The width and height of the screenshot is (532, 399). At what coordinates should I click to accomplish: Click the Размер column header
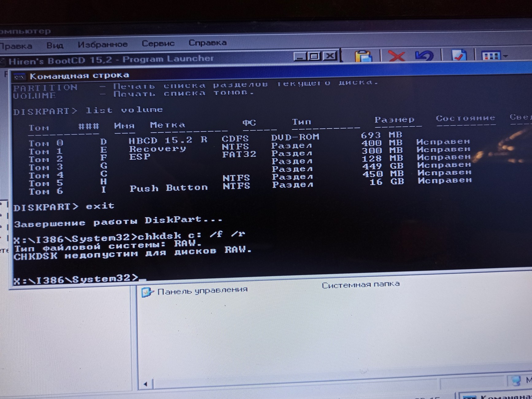[x=394, y=120]
